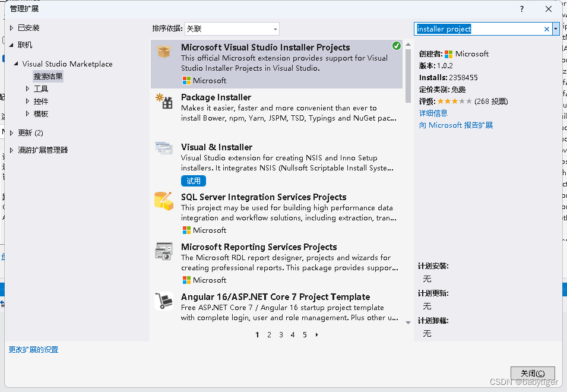Expand the 控件 category
Image resolution: width=567 pixels, height=392 pixels.
tap(27, 101)
